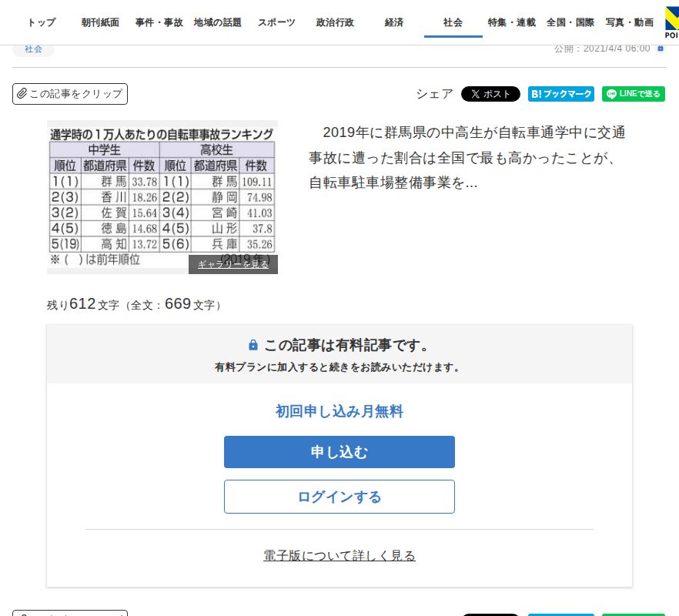The height and width of the screenshot is (616, 679).
Task: Switch to 政治行政 tab
Action: [x=335, y=22]
